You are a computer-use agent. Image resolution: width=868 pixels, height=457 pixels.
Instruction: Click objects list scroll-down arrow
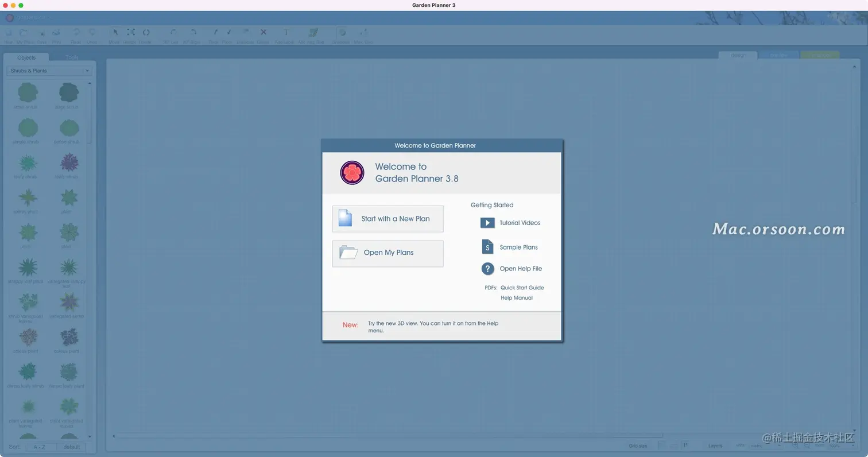click(x=90, y=437)
